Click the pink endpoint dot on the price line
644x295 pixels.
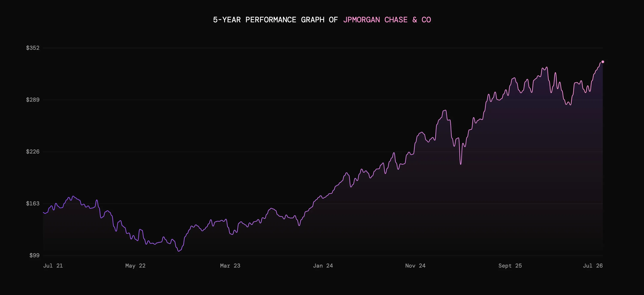point(603,62)
